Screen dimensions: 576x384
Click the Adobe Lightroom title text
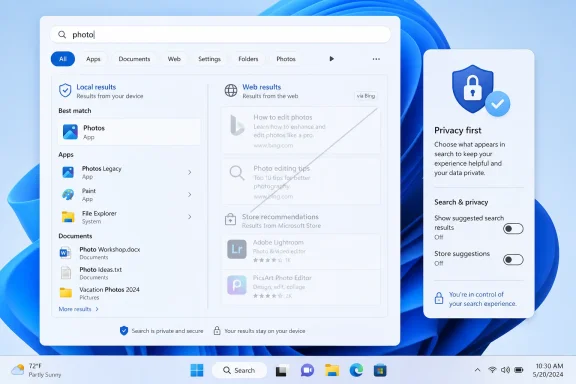[278, 243]
